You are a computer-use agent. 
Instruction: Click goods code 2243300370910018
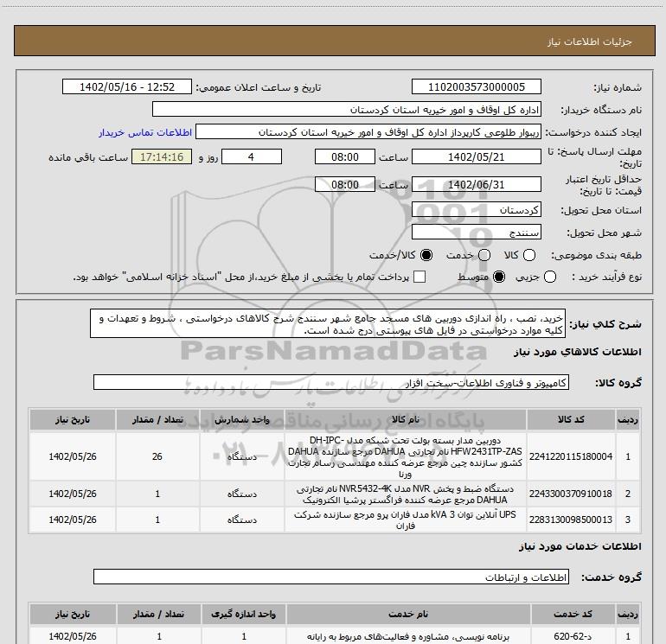click(571, 494)
